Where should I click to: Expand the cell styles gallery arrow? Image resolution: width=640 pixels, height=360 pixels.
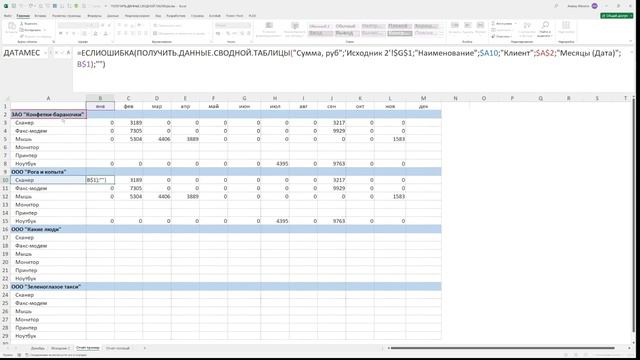coord(442,36)
